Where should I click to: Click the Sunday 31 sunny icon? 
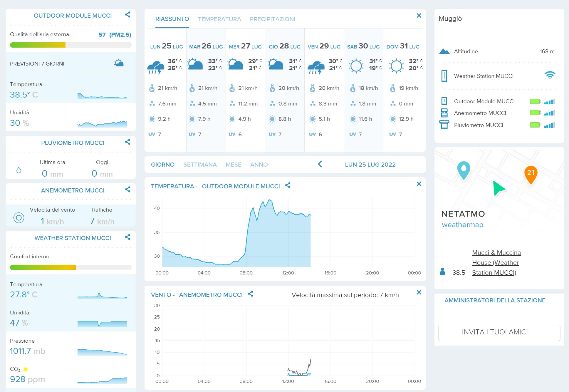click(396, 66)
